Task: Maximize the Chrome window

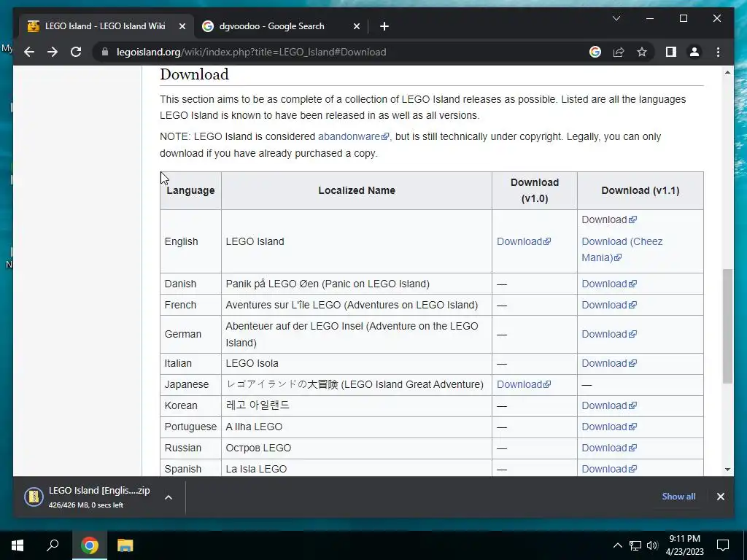Action: tap(683, 18)
